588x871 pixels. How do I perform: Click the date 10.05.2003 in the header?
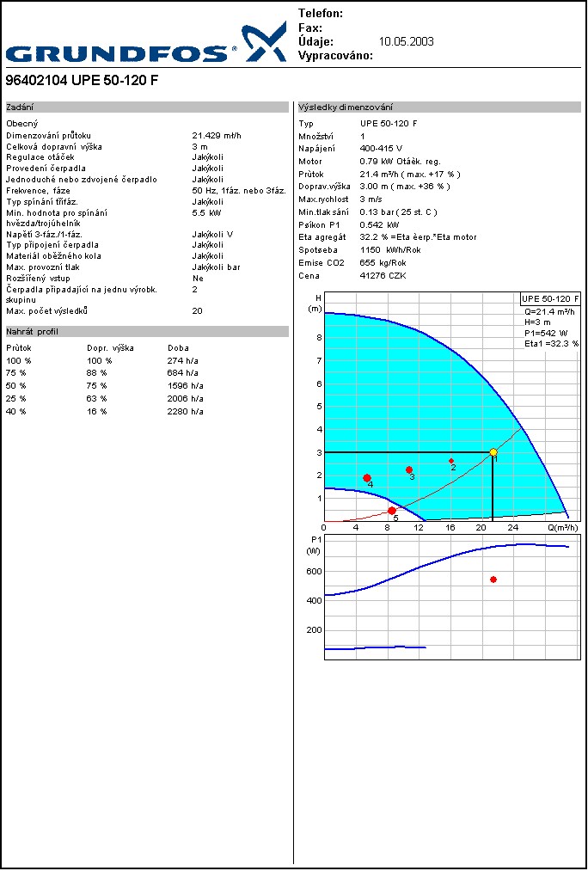click(x=406, y=41)
